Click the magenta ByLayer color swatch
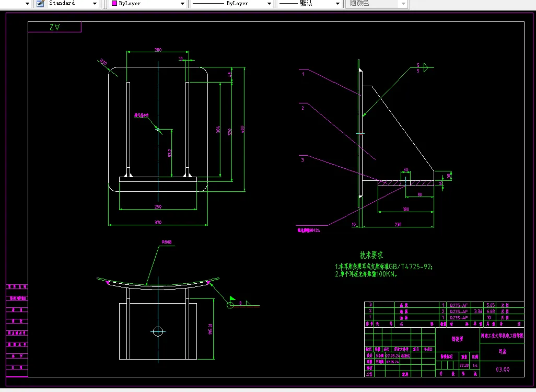The height and width of the screenshot is (392, 536). click(x=114, y=3)
